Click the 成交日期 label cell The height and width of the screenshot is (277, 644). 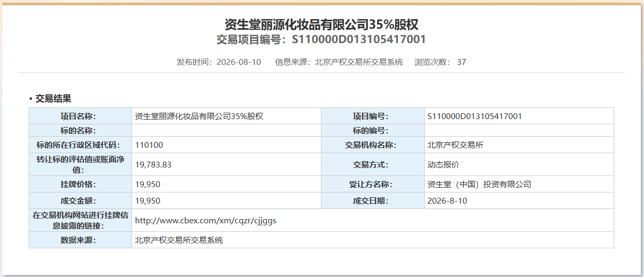[x=373, y=200]
